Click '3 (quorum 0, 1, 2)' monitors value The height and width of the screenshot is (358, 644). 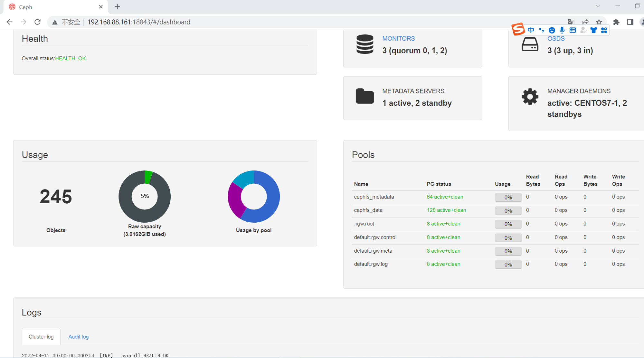tap(415, 51)
